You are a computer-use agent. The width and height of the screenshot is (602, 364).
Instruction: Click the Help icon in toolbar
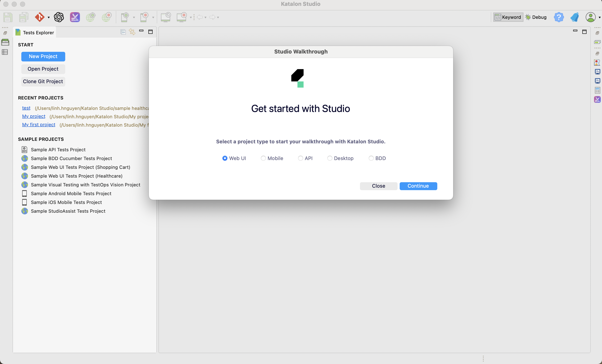pos(559,17)
